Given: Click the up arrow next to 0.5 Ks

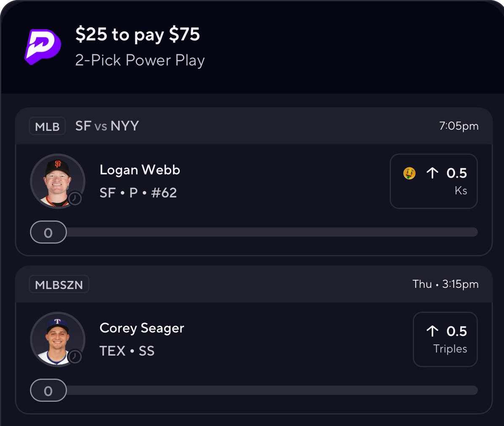Looking at the screenshot, I should [x=432, y=173].
